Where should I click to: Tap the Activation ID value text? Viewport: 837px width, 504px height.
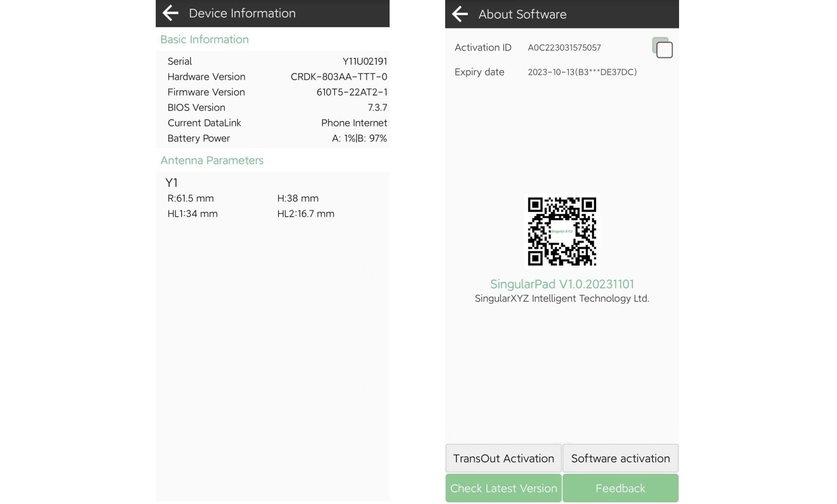click(x=564, y=48)
